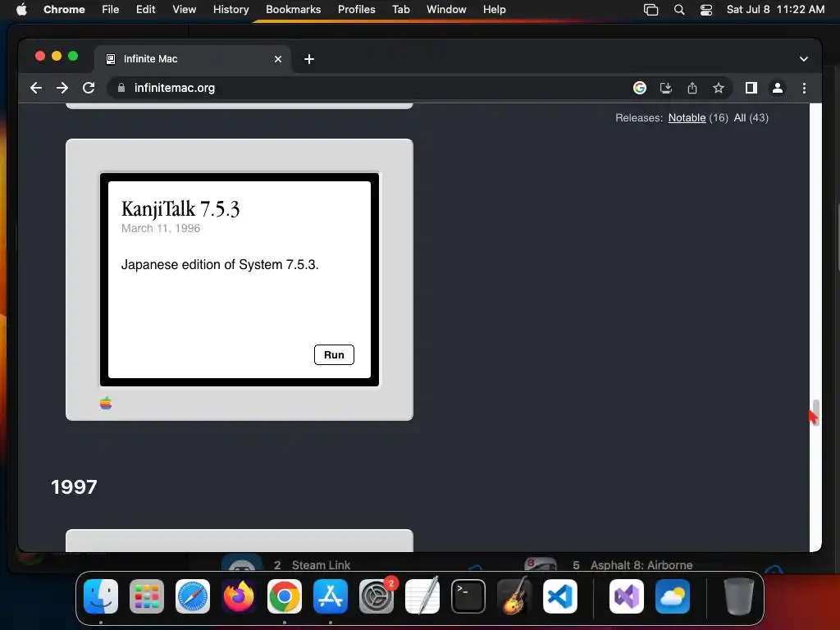
Task: Open Google icon in address bar
Action: [x=640, y=88]
